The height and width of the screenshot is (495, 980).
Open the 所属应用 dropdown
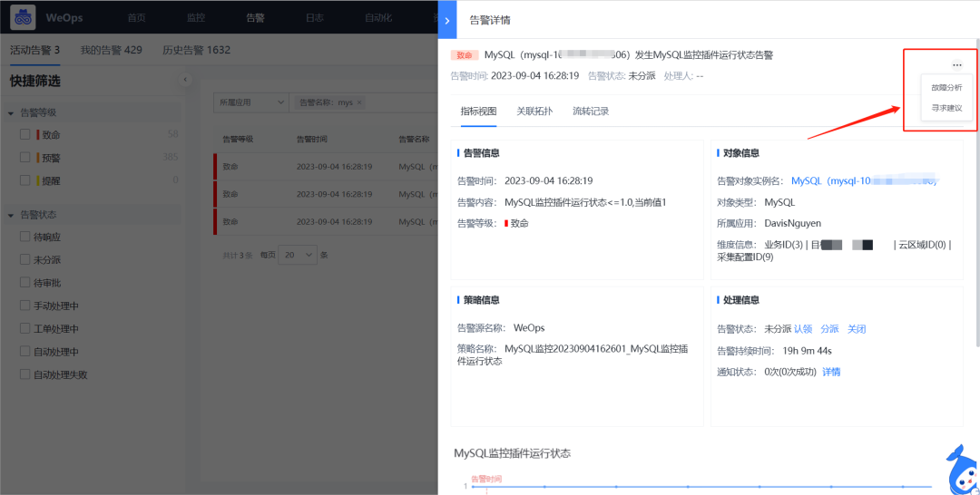tap(250, 102)
